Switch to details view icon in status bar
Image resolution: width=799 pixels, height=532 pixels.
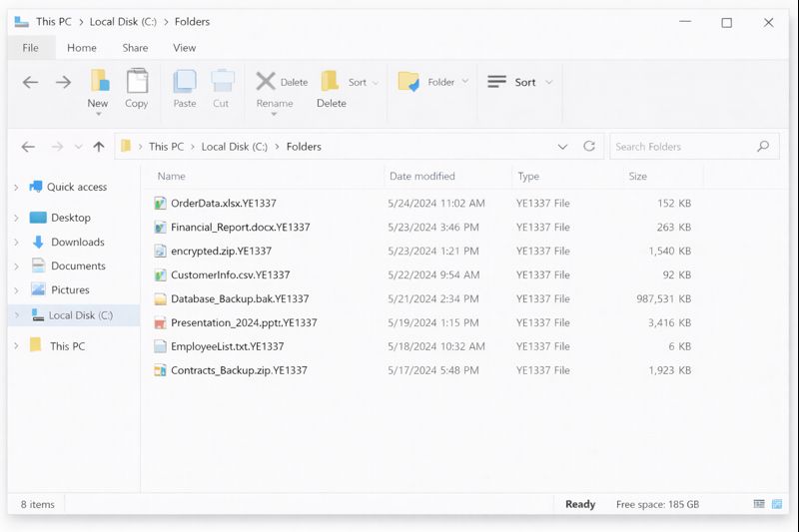[759, 504]
